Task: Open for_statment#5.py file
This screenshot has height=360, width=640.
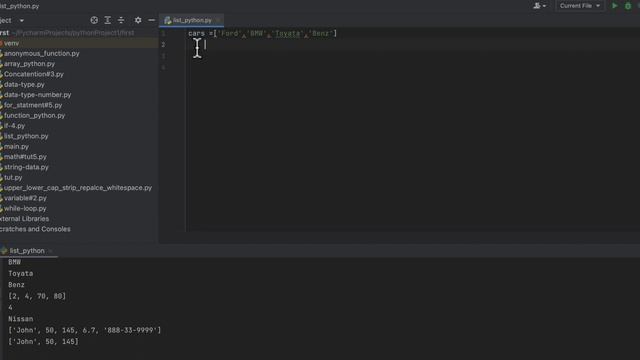Action: (x=33, y=105)
